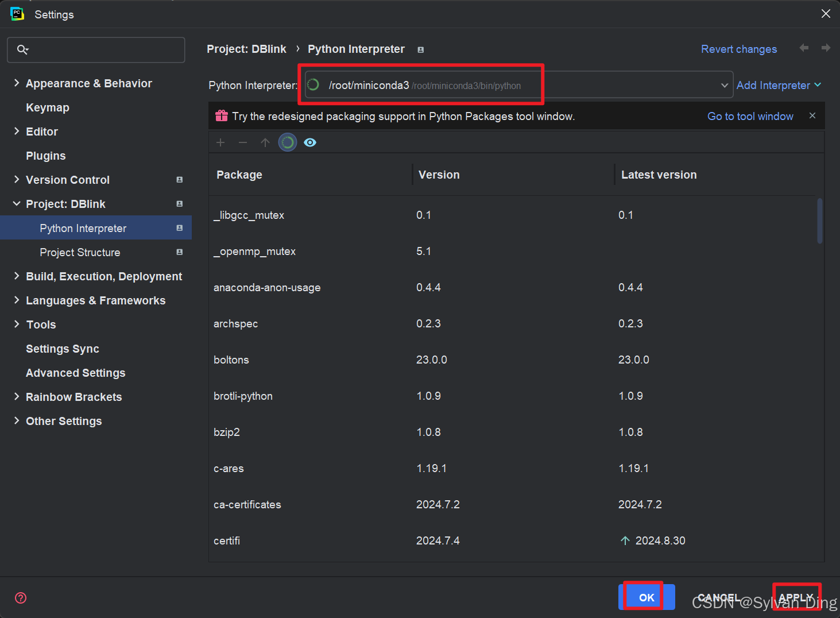Install a package with the plus icon
This screenshot has height=618, width=840.
click(220, 142)
